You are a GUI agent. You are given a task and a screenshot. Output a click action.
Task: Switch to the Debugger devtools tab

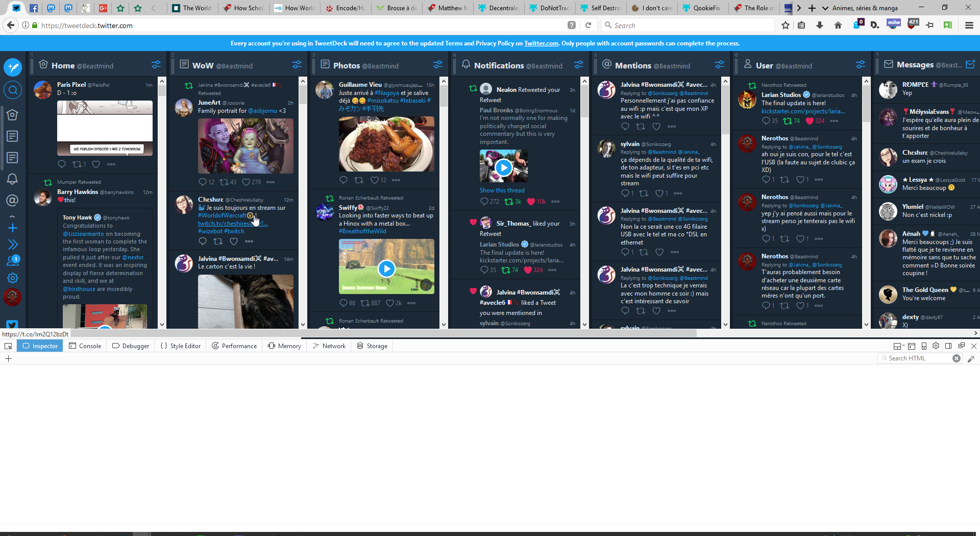[x=131, y=346]
